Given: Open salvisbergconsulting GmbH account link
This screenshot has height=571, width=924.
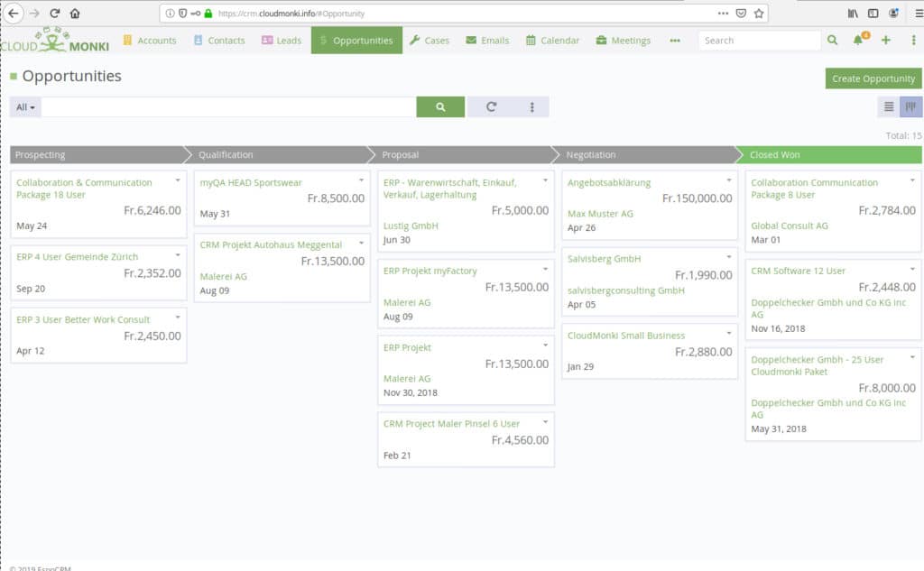Looking at the screenshot, I should pos(626,290).
